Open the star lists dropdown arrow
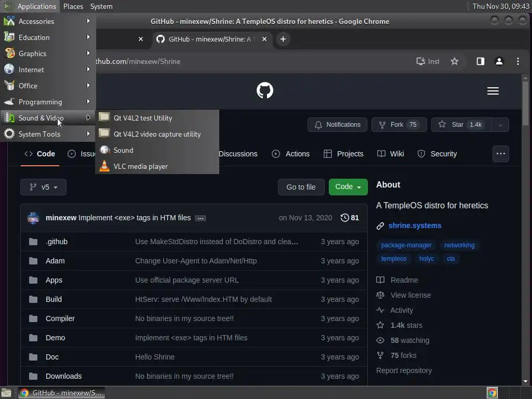The height and width of the screenshot is (399, 532). tap(500, 125)
